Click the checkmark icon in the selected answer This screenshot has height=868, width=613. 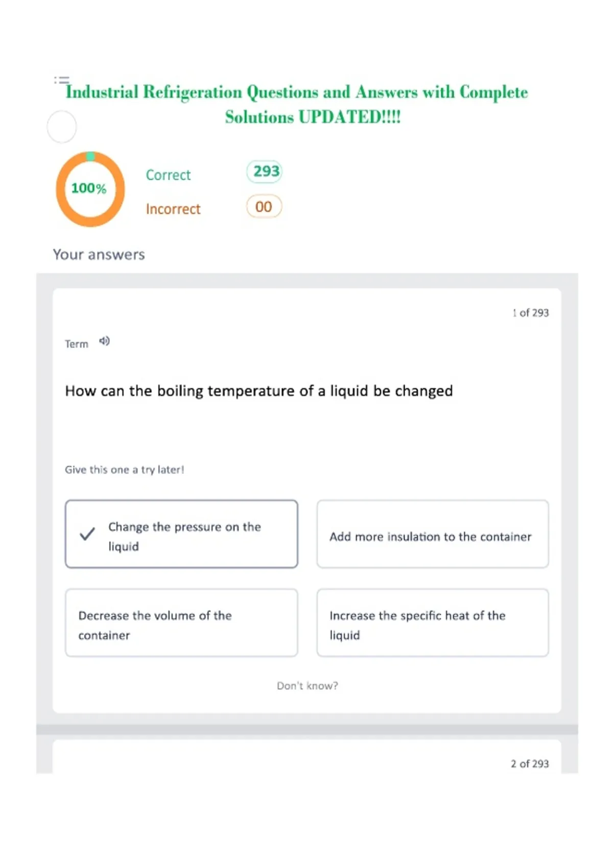(x=87, y=534)
